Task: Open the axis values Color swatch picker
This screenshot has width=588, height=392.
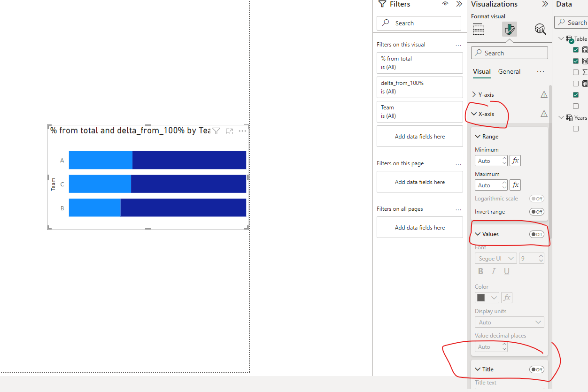Action: pyautogui.click(x=487, y=298)
